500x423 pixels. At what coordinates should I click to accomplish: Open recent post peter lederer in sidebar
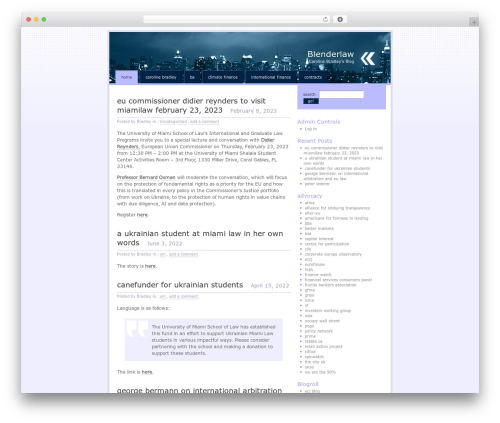(317, 184)
